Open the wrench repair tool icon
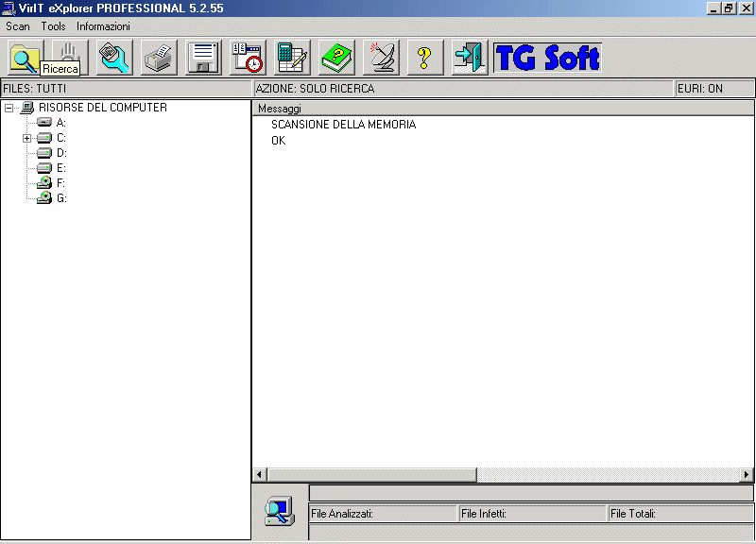 [114, 58]
